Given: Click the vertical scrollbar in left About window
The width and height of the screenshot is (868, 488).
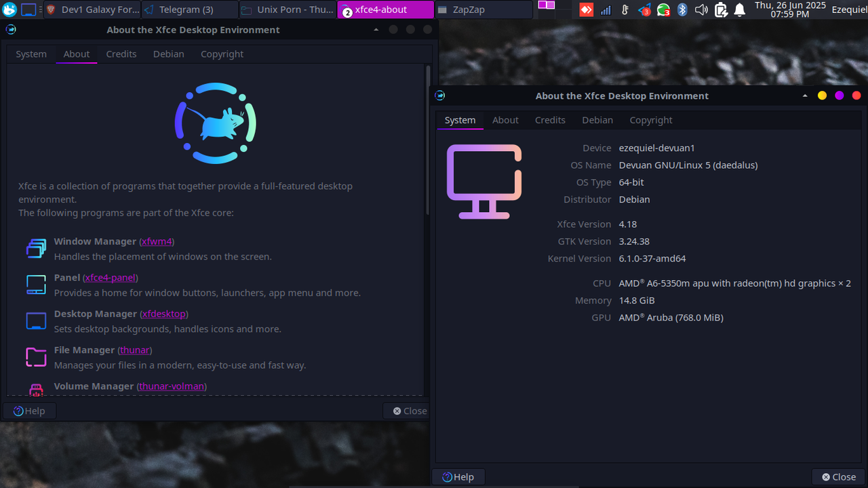Looking at the screenshot, I should tap(428, 140).
